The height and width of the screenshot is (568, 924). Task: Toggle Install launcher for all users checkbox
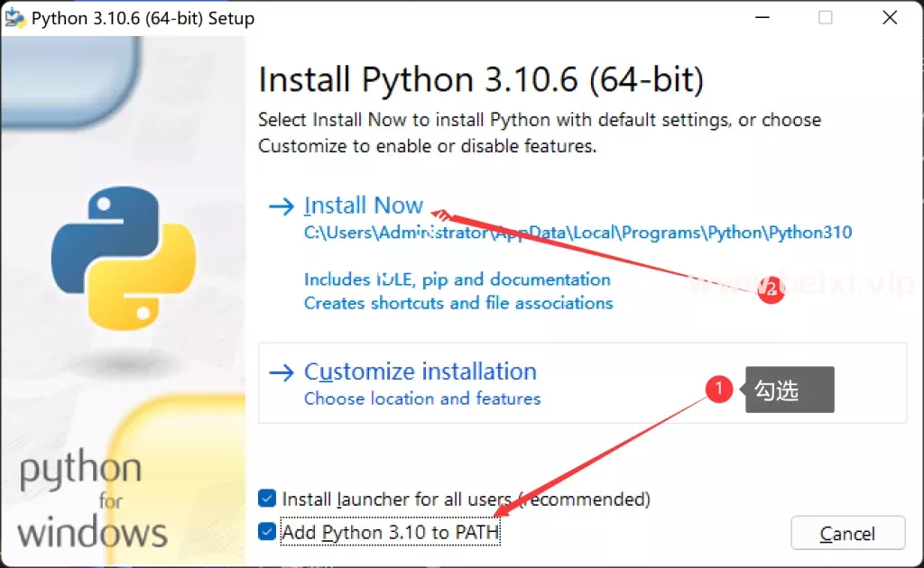click(267, 499)
